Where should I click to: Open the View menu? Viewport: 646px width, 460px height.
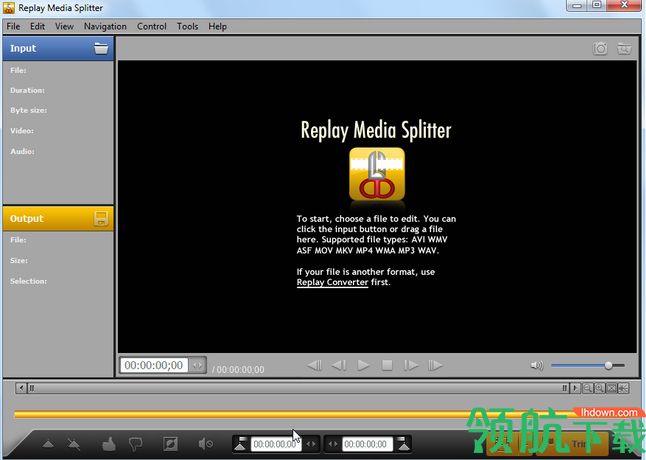click(x=64, y=26)
